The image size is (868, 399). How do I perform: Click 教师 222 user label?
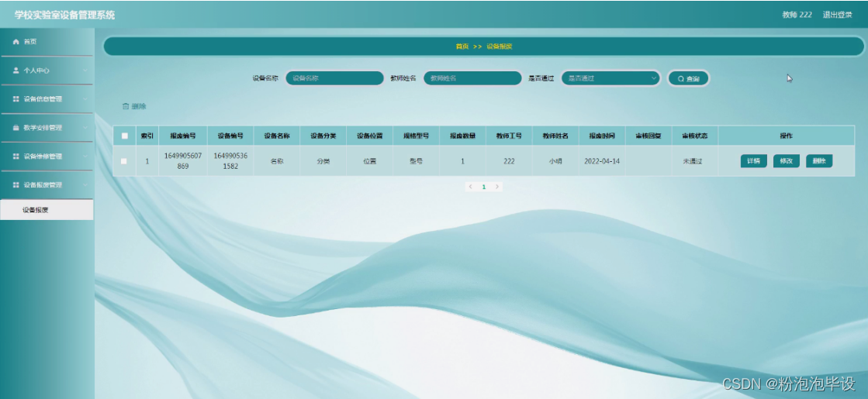pos(797,15)
